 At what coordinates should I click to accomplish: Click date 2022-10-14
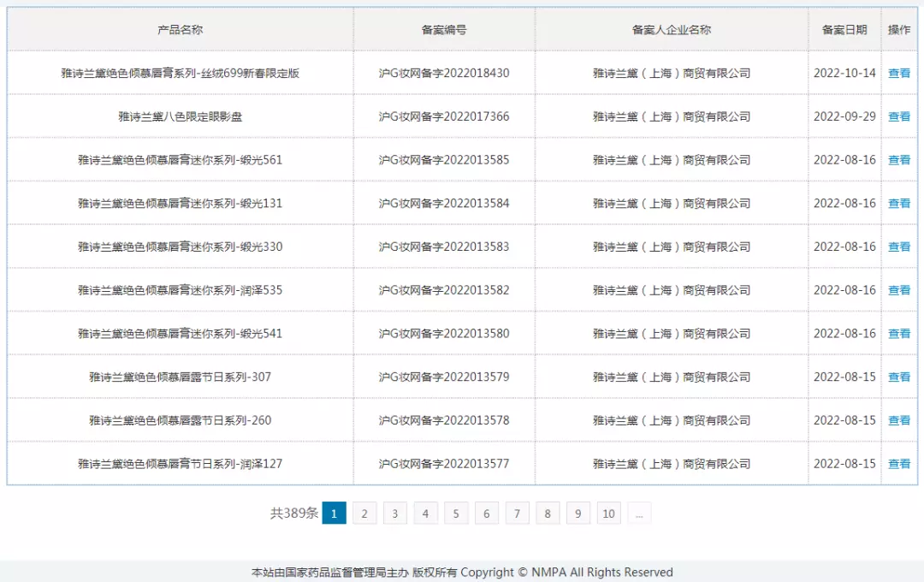(844, 73)
